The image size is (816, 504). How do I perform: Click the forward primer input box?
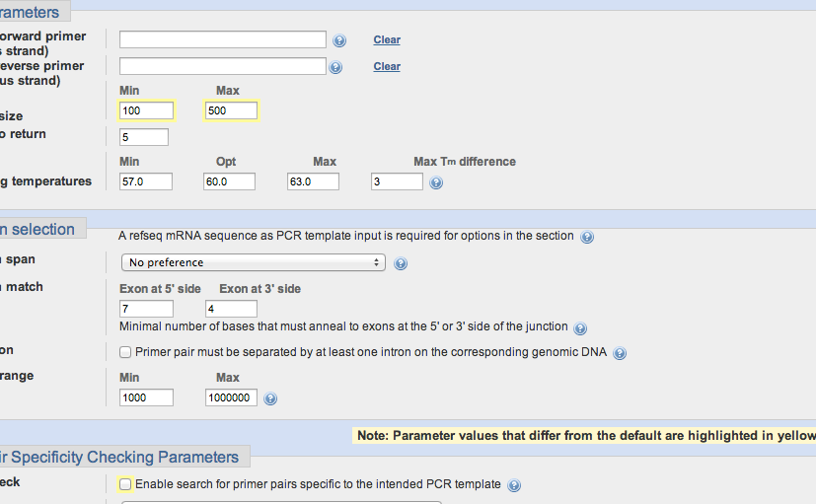click(223, 39)
